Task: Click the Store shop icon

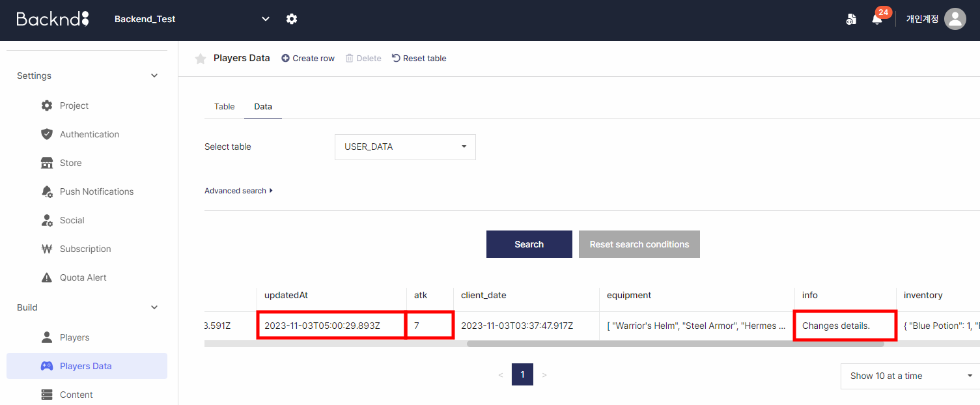Action: click(46, 163)
